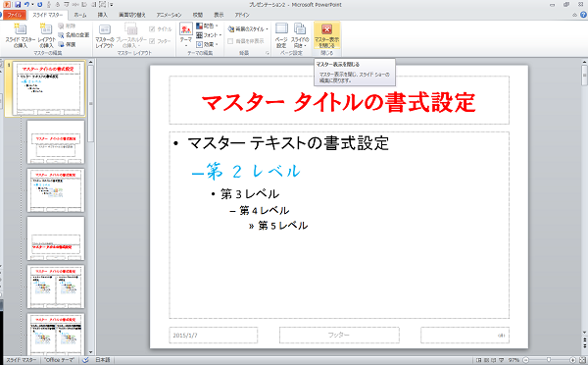Minimize the ribbon with caret icon
588x365 pixels.
[x=574, y=15]
